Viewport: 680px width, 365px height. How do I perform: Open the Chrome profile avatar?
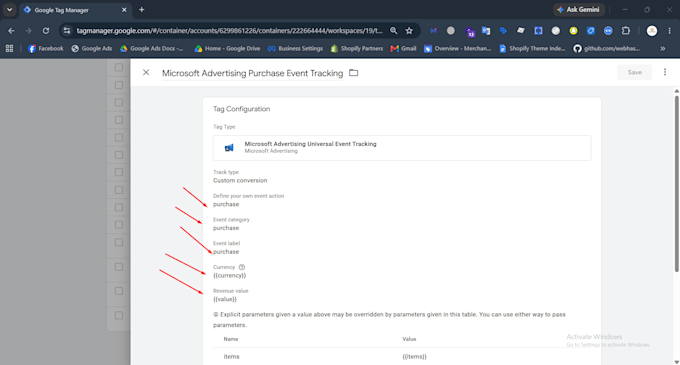pos(651,31)
